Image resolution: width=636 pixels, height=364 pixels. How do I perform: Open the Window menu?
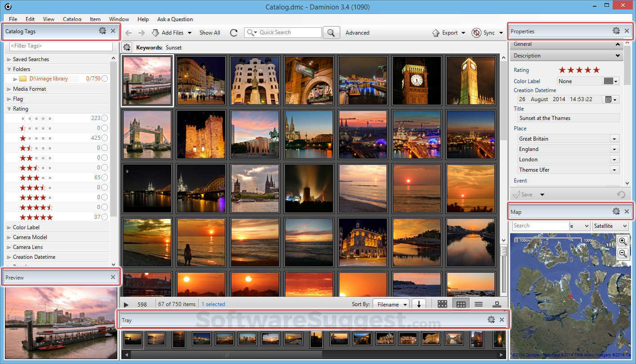click(119, 19)
